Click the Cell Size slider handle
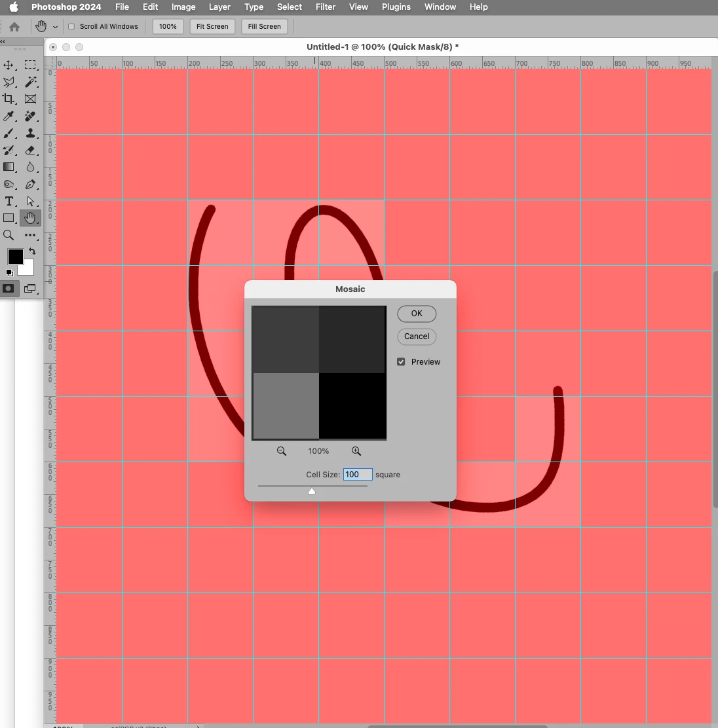This screenshot has width=718, height=728. click(x=312, y=491)
